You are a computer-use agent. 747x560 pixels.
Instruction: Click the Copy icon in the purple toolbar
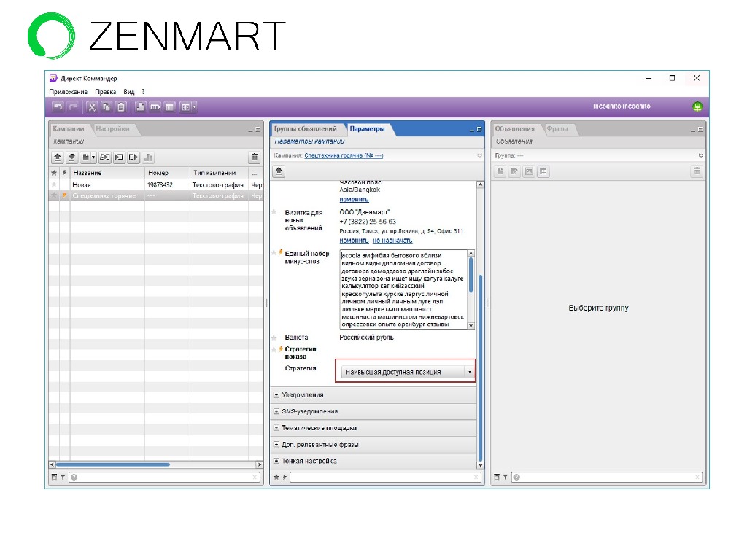click(x=107, y=106)
